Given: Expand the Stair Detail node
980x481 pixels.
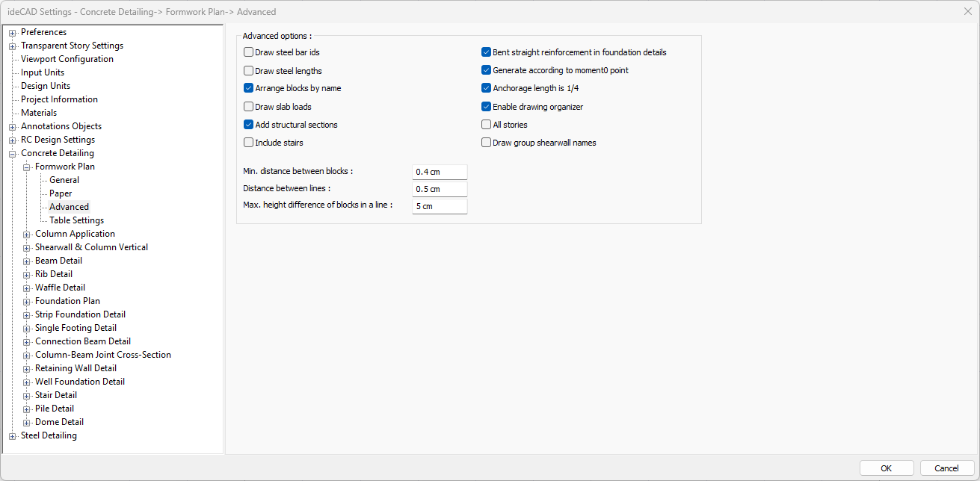Looking at the screenshot, I should [27, 395].
